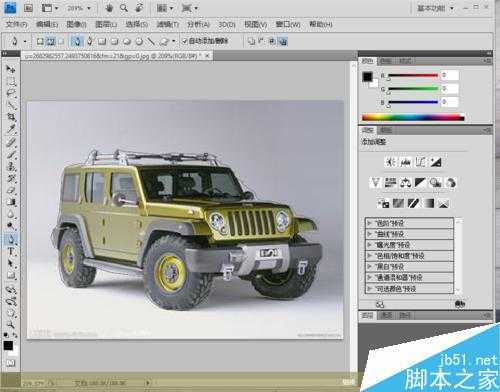
Task: Toggle the 自动添加/删除 checkbox
Action: [x=184, y=41]
